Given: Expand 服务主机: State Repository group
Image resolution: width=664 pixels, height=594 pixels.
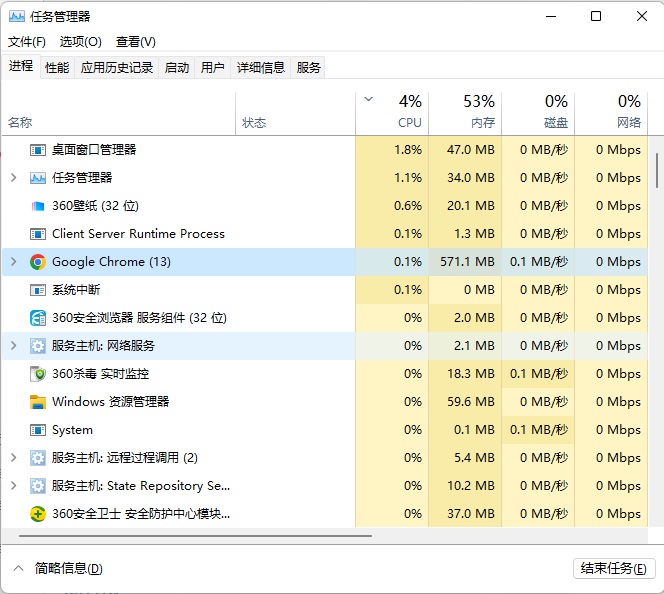Looking at the screenshot, I should [x=14, y=486].
